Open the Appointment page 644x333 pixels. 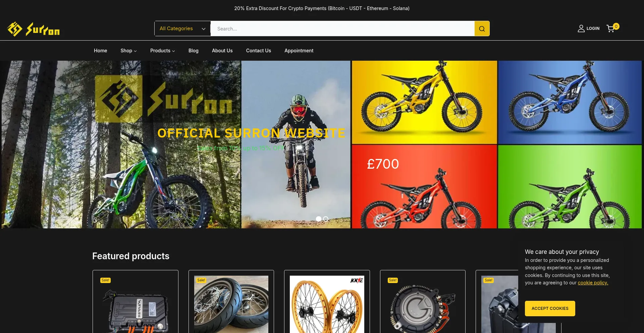tap(299, 51)
